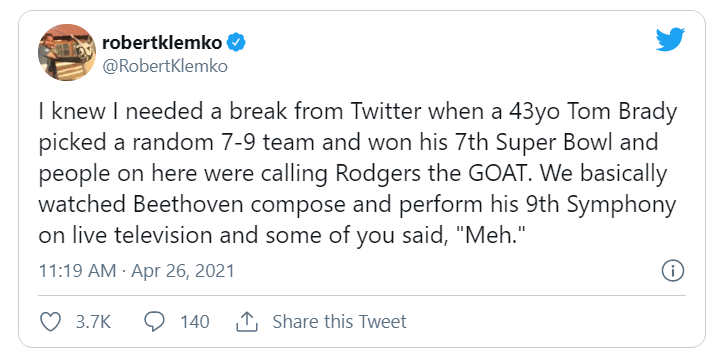Click the Apr 26, 2021 date

183,270
